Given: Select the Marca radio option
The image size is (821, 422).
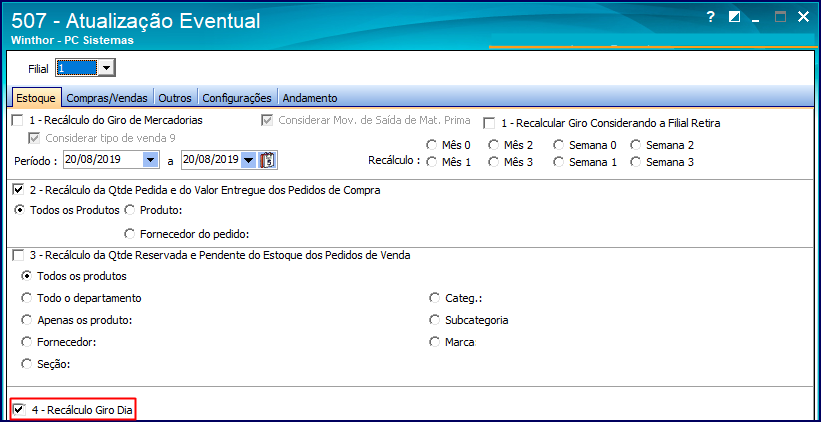Looking at the screenshot, I should (x=435, y=342).
